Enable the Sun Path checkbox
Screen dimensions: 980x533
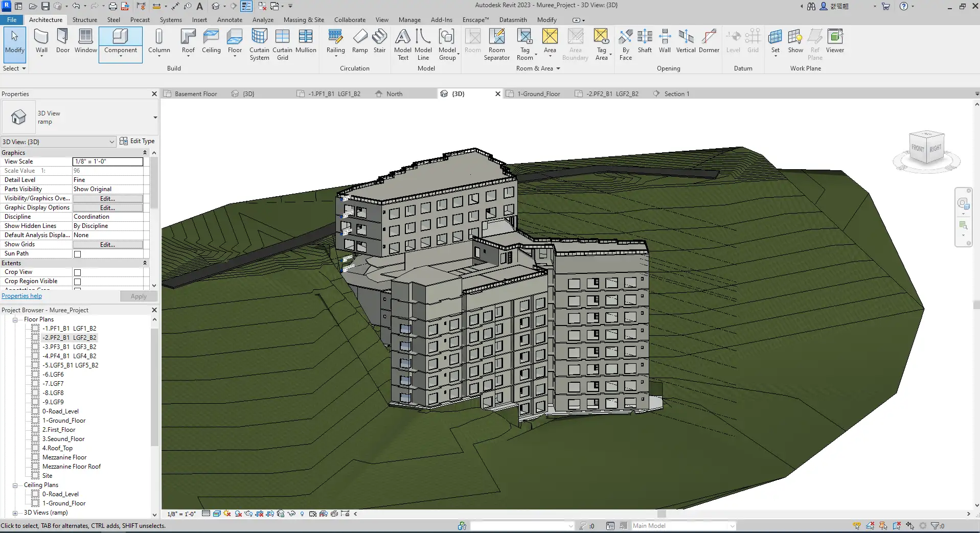(78, 254)
